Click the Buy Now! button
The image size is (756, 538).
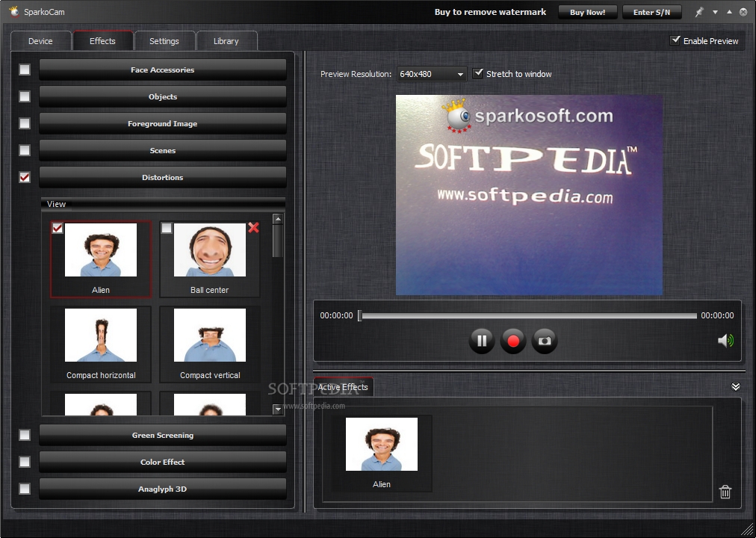point(587,12)
